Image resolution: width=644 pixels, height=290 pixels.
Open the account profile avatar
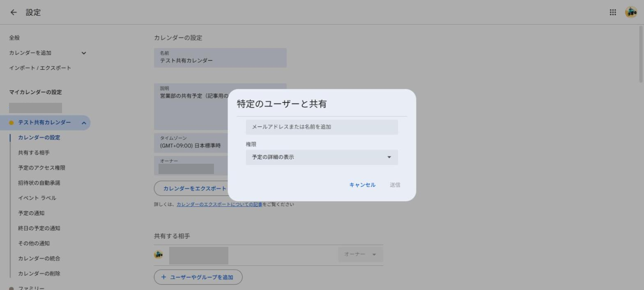click(x=631, y=12)
